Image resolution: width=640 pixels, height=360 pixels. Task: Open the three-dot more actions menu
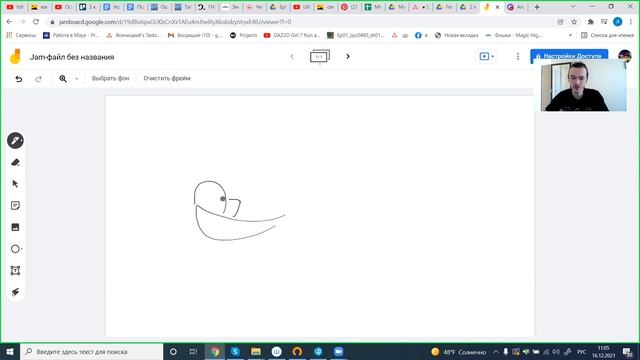coord(518,56)
